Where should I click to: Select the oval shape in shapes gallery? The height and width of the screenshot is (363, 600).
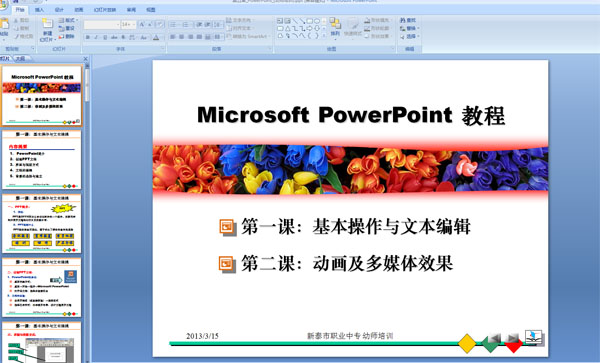click(317, 21)
